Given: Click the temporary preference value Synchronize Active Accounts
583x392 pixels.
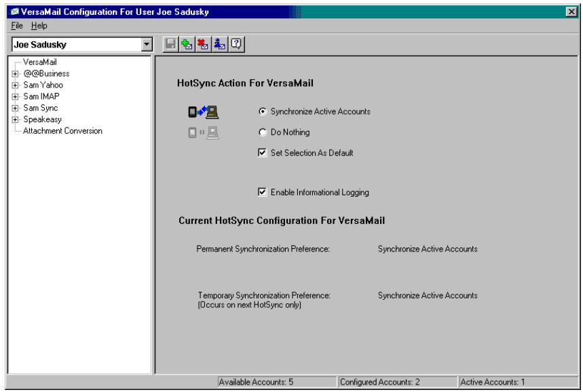Looking at the screenshot, I should click(428, 296).
